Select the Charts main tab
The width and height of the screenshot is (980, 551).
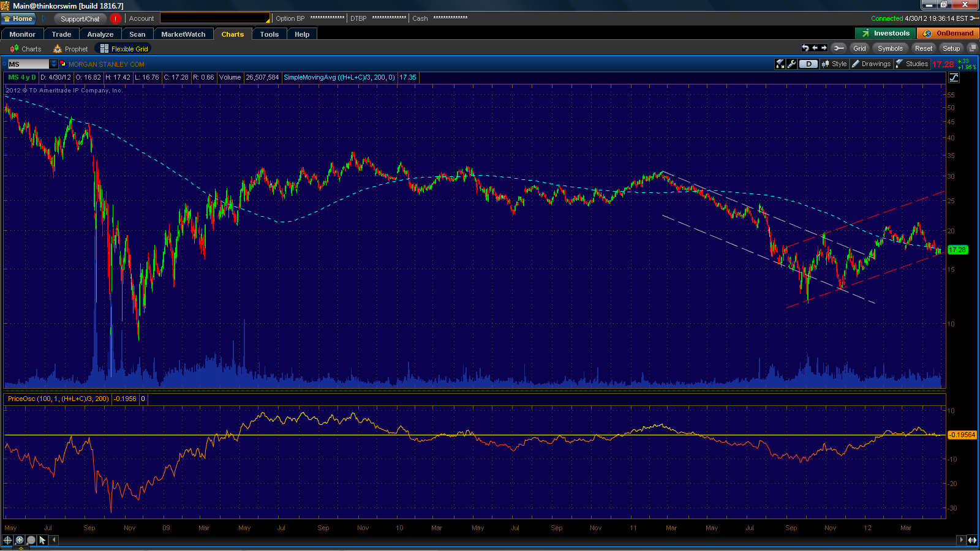point(232,34)
